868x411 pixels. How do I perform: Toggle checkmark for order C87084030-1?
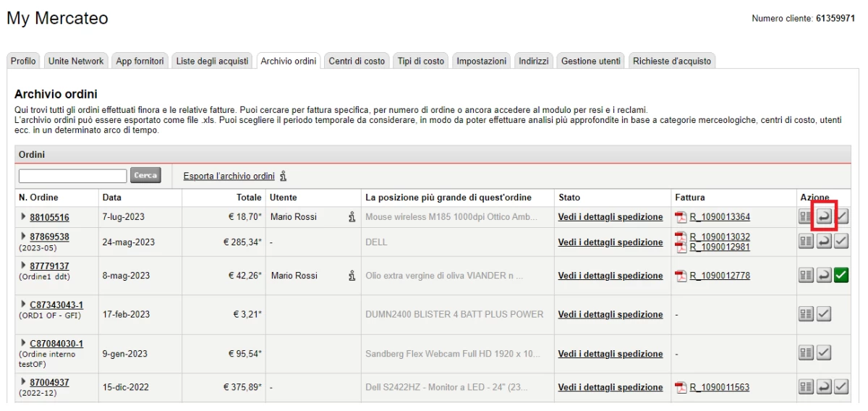(x=824, y=353)
